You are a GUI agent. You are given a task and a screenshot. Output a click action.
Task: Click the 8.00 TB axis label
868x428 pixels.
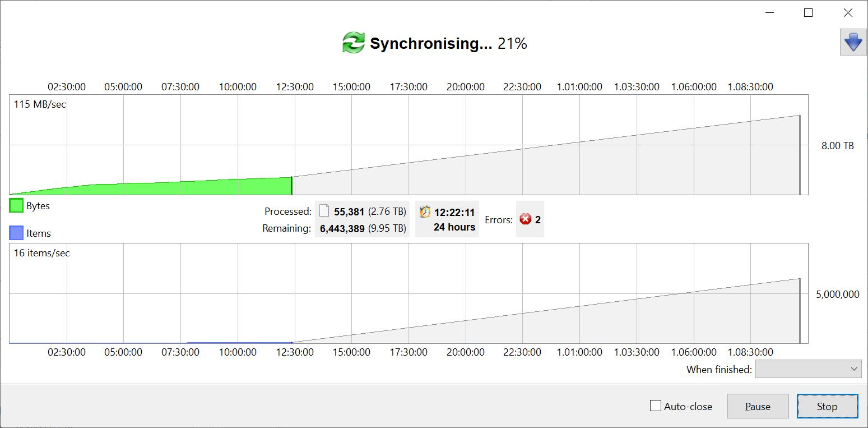point(838,146)
